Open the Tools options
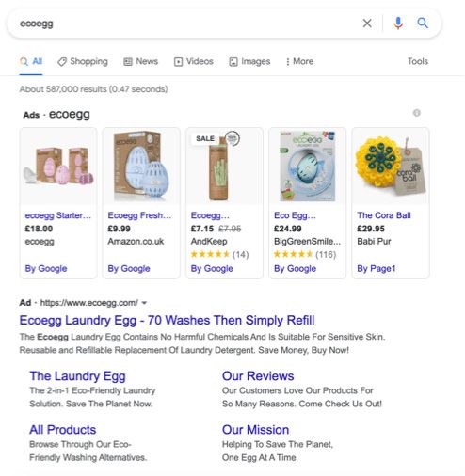This screenshot has height=476, width=465. [x=418, y=61]
